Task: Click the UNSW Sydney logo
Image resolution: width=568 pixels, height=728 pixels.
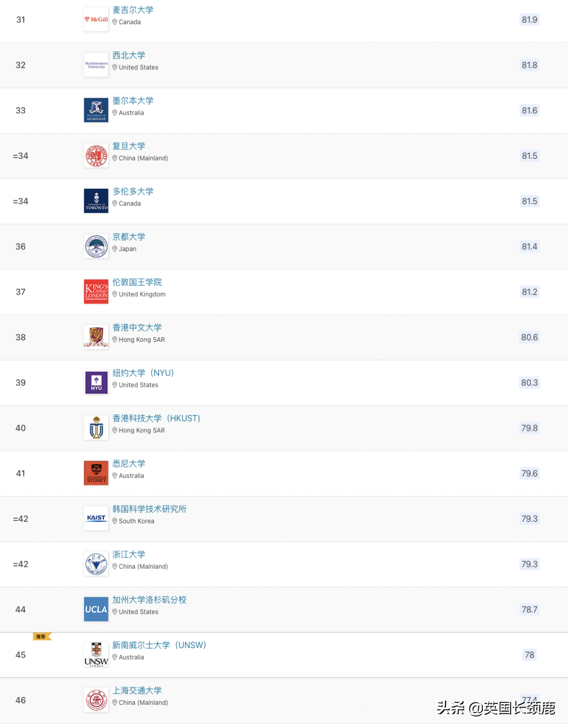Action: (x=96, y=655)
